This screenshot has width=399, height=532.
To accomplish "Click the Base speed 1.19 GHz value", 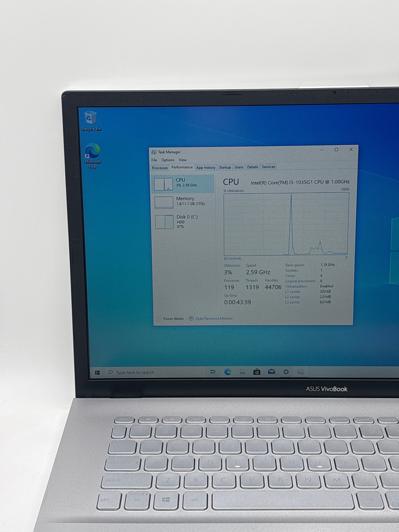I will [x=327, y=265].
